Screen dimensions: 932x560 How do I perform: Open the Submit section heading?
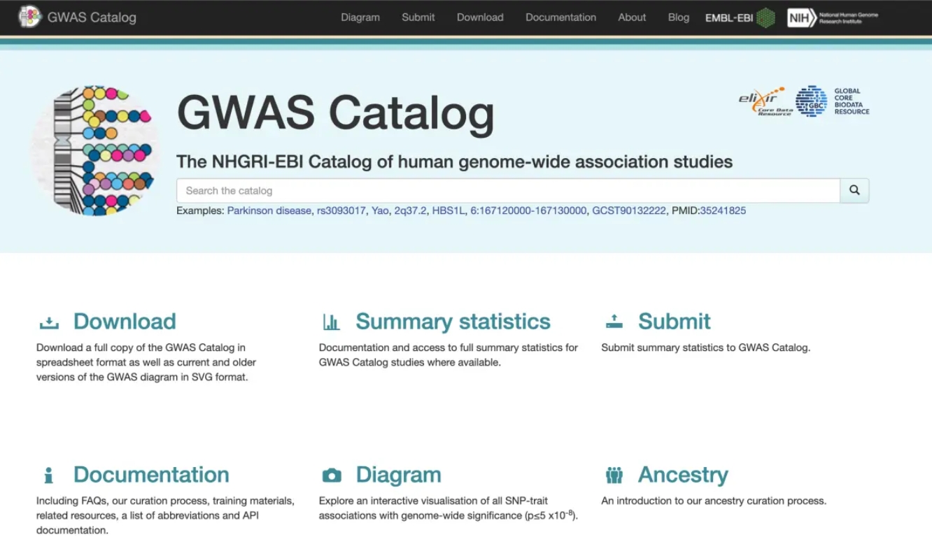point(674,322)
